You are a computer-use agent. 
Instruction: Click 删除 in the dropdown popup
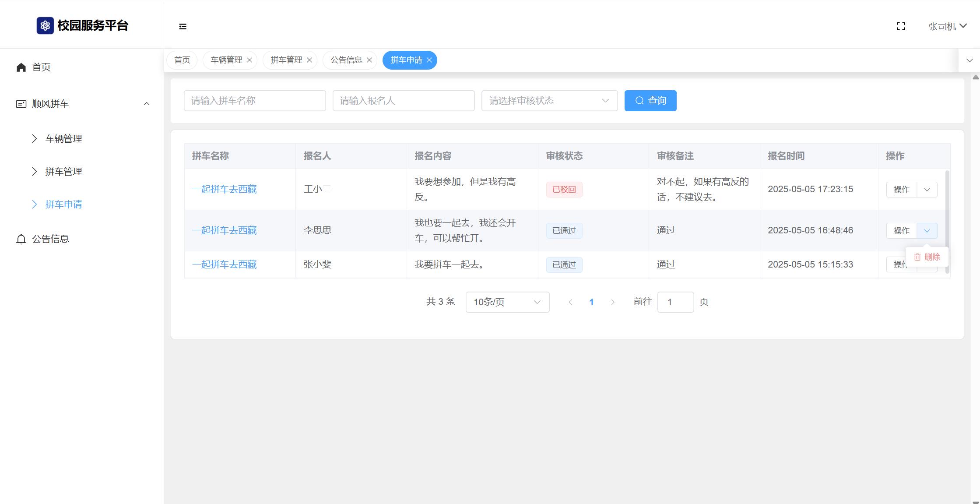click(927, 257)
